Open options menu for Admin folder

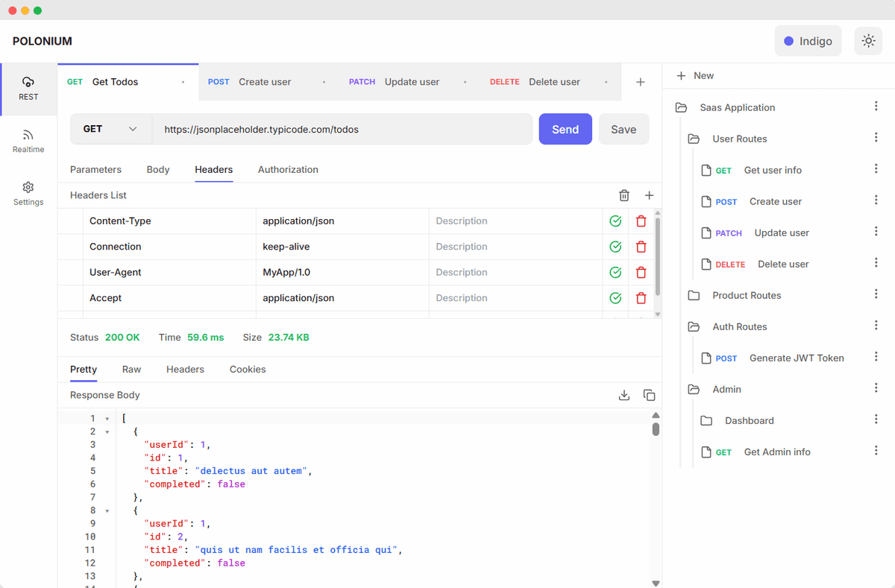pos(876,388)
